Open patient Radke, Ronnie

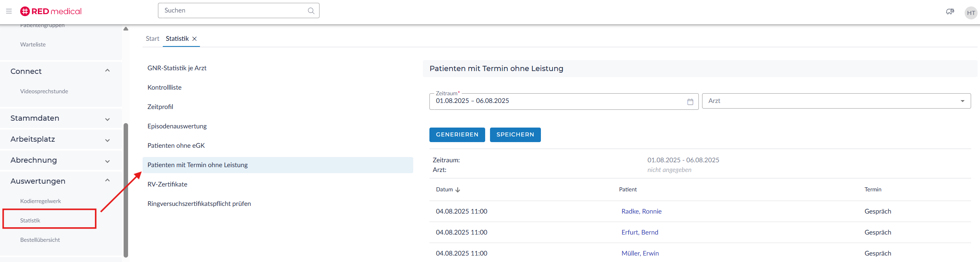[x=641, y=211]
